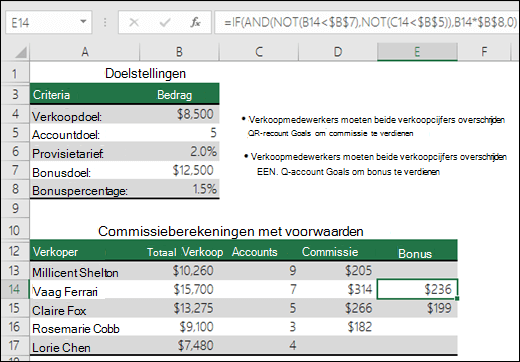Click the Cancel (X) formula bar icon
This screenshot has height=362, width=520.
(x=134, y=22)
